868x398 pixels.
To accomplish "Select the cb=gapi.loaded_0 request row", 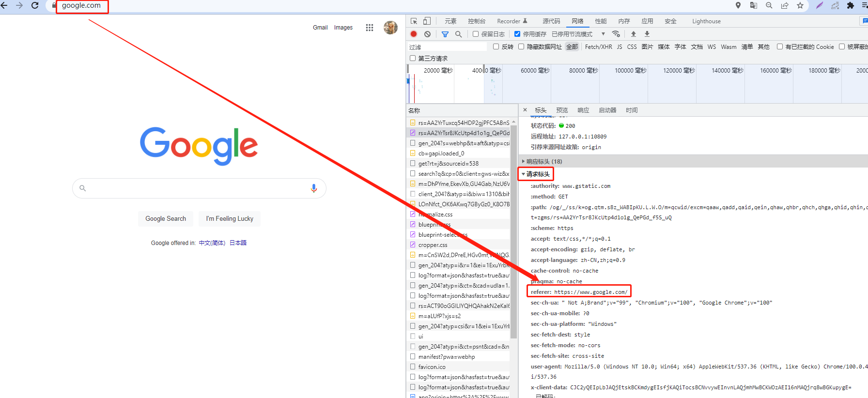I will (459, 153).
